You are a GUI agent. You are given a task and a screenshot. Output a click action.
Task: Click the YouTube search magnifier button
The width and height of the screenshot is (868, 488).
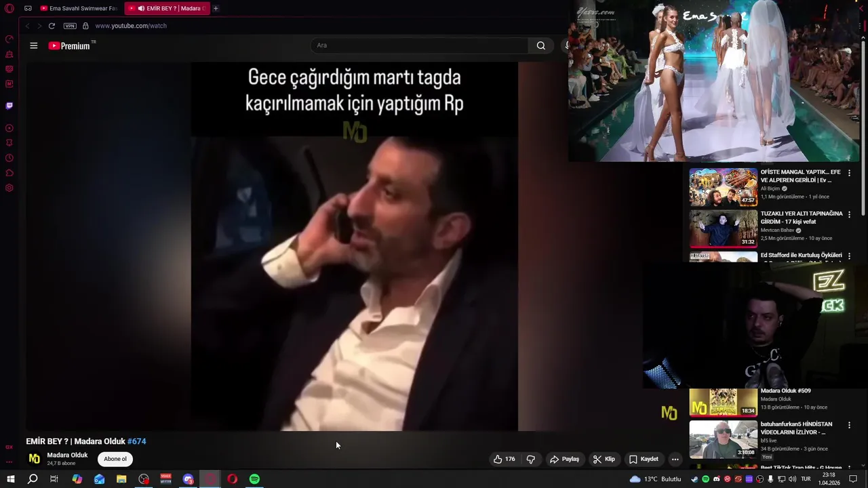540,45
